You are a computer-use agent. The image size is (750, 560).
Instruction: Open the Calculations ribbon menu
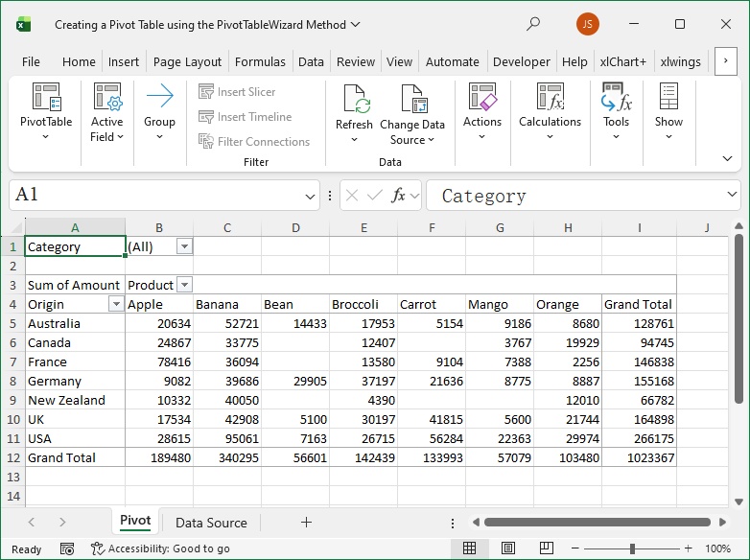pos(551,111)
